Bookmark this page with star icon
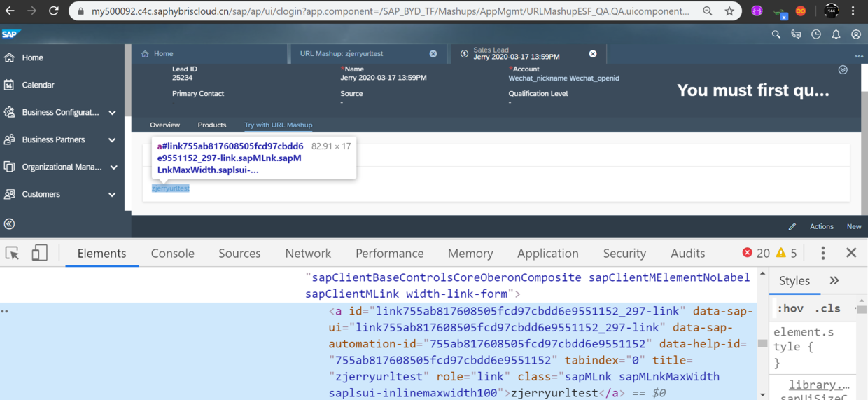 click(729, 11)
